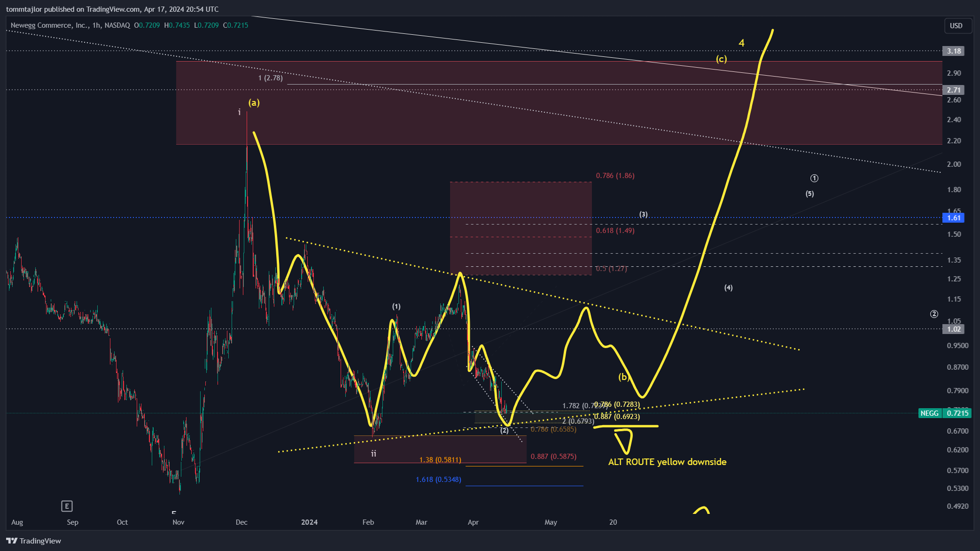
Task: Click the '0.618 (1.49)' Fibonacci label
Action: (x=615, y=231)
